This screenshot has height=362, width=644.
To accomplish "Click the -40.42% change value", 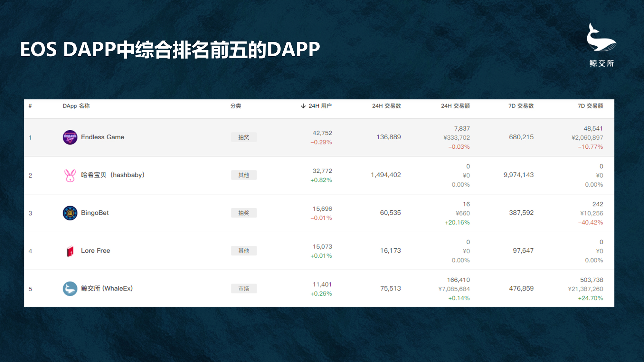I will pyautogui.click(x=590, y=222).
